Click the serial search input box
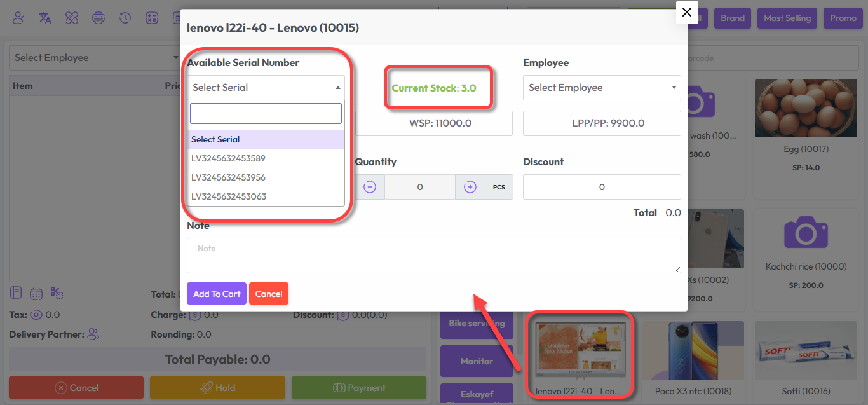Image resolution: width=868 pixels, height=405 pixels. coord(266,114)
